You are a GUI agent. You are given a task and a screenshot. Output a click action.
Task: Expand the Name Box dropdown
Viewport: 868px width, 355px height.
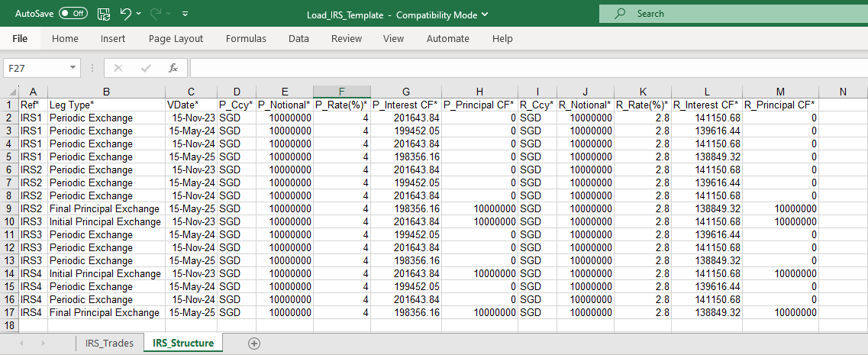coord(73,68)
